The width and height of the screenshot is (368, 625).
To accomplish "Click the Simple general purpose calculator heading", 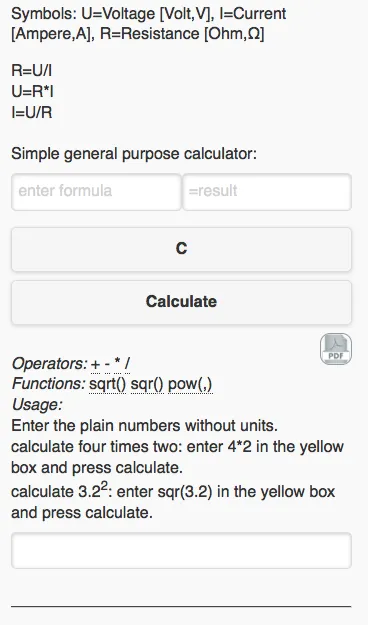I will [134, 154].
